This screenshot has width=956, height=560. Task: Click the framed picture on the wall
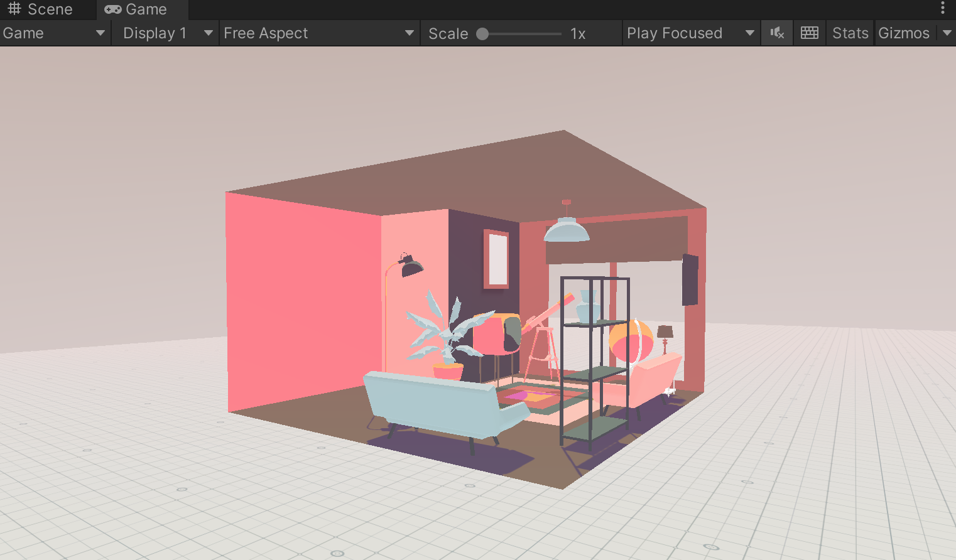(x=497, y=259)
